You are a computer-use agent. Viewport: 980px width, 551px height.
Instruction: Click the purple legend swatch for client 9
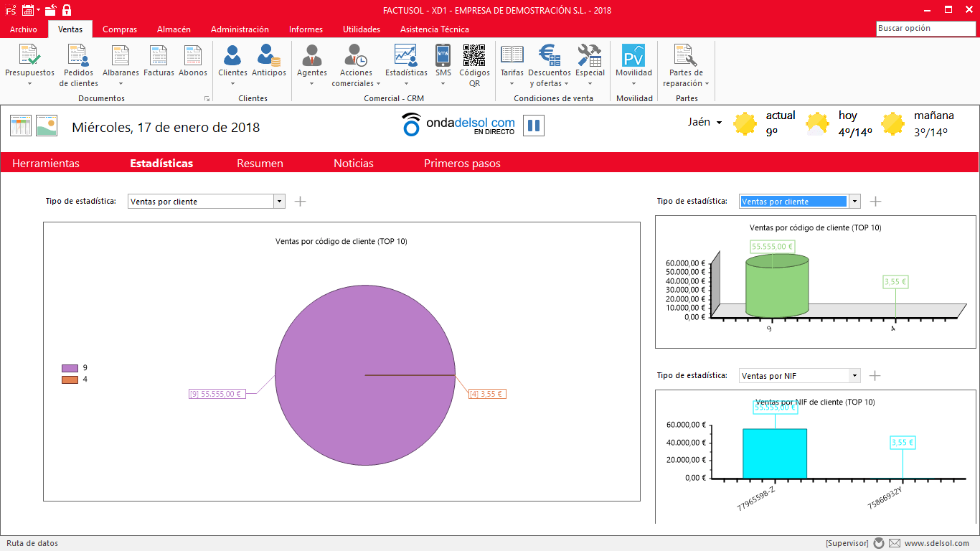click(x=70, y=368)
